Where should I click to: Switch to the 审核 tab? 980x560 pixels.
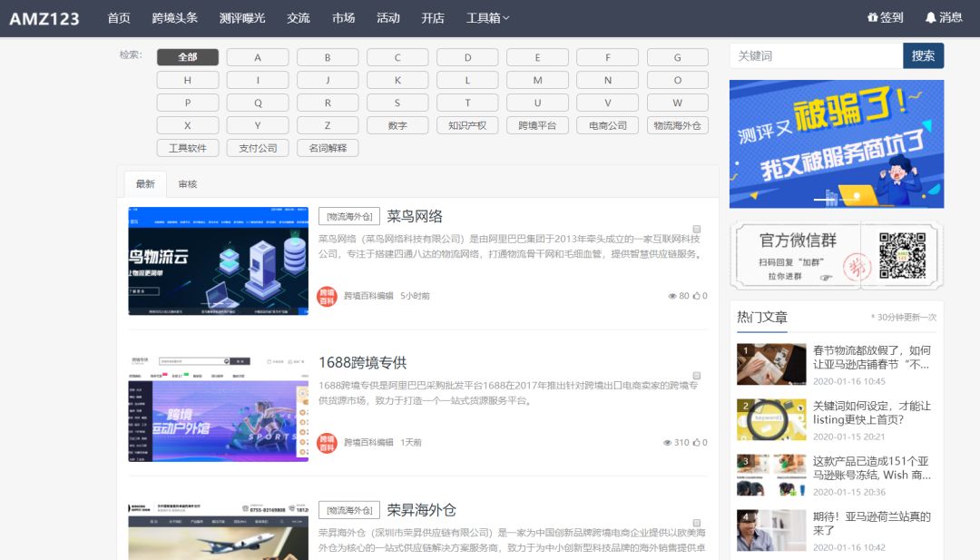coord(188,183)
